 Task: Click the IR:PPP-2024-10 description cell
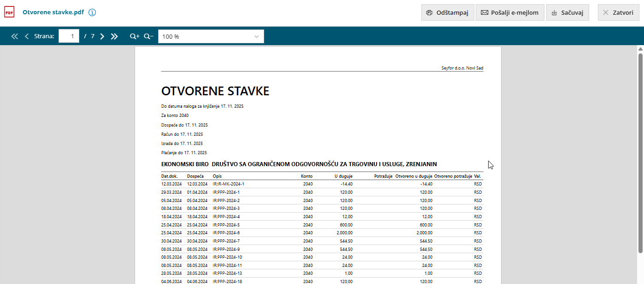coord(227,257)
